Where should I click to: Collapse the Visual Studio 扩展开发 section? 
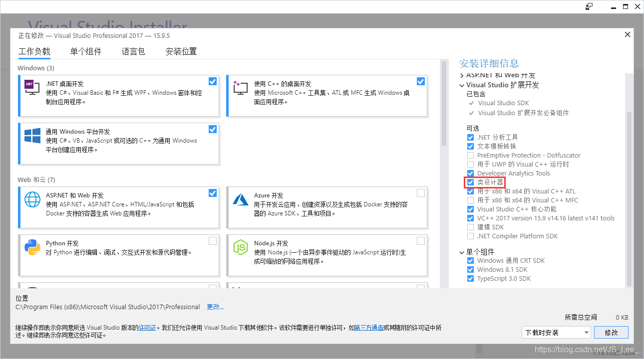click(462, 85)
